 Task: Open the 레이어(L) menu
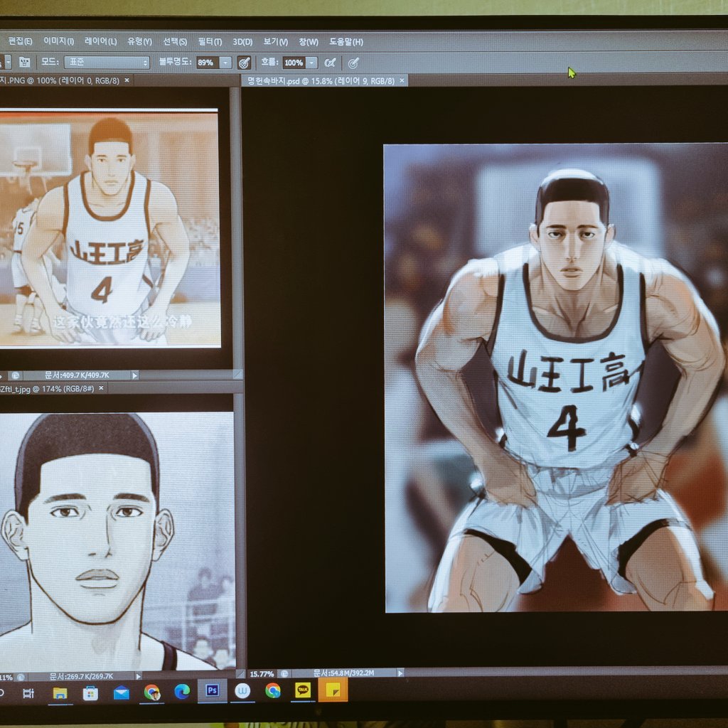pos(100,41)
